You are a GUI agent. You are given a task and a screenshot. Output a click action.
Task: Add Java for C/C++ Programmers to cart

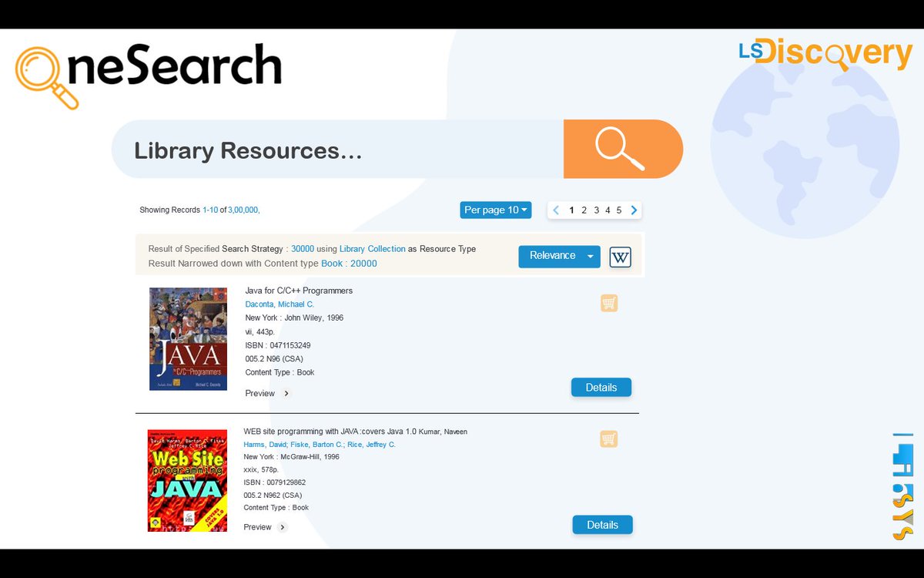(609, 303)
